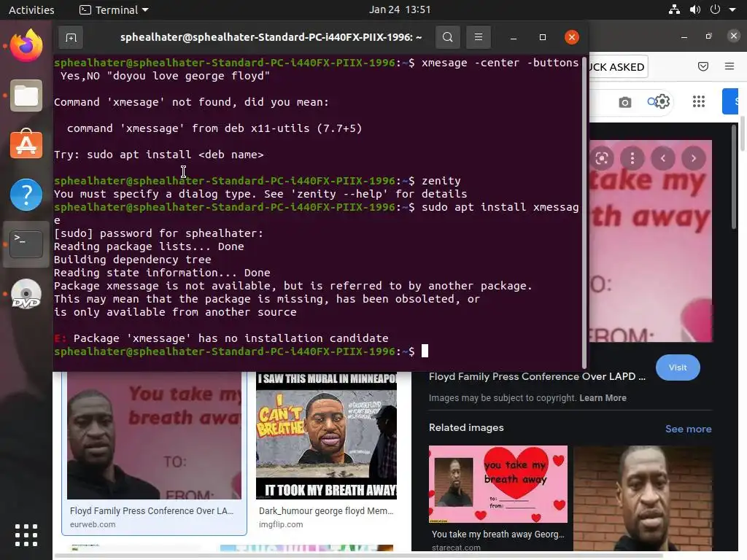Select the Terminal icon in dock
747x560 pixels.
(x=26, y=244)
